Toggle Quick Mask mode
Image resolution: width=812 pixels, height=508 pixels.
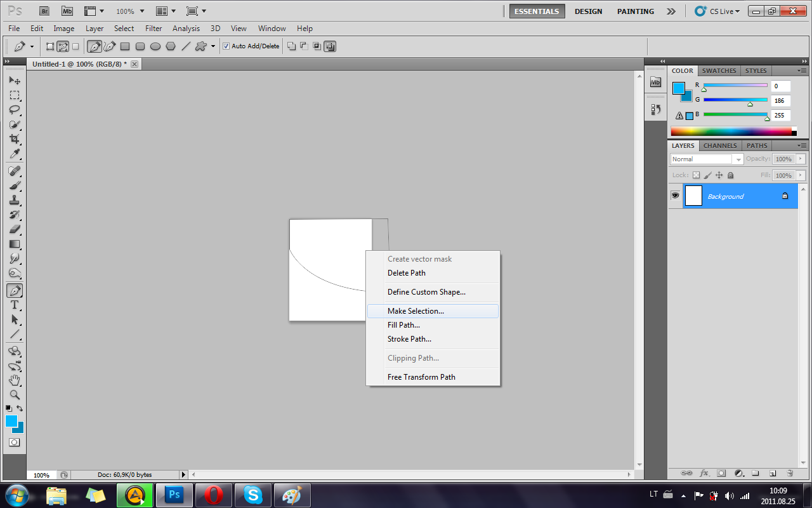tap(15, 442)
